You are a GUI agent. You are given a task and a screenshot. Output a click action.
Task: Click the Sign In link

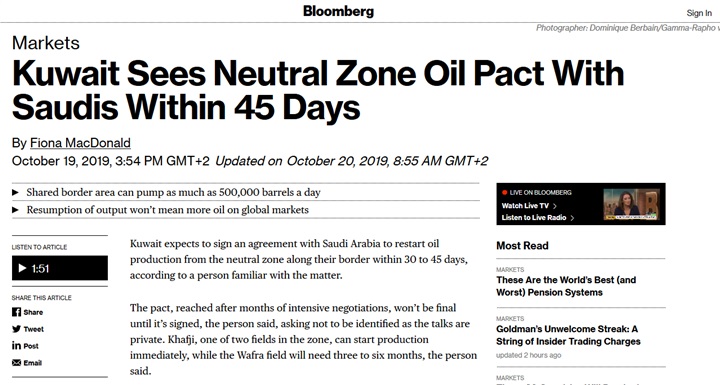(699, 13)
